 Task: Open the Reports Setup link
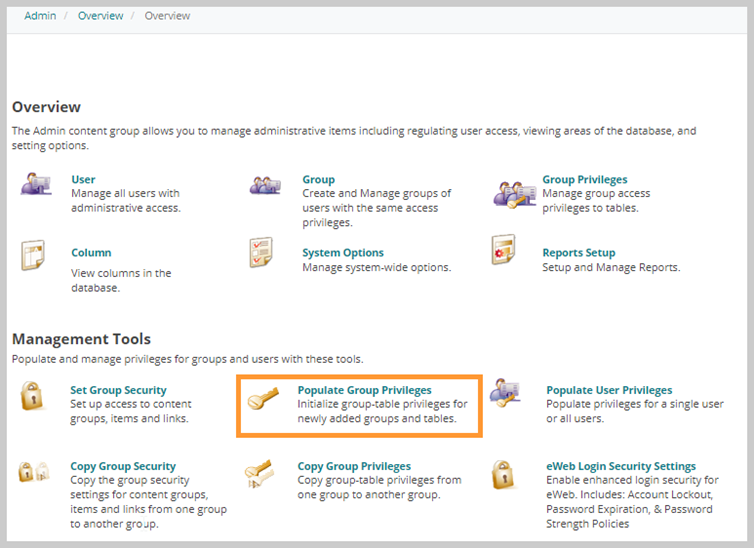pyautogui.click(x=578, y=252)
